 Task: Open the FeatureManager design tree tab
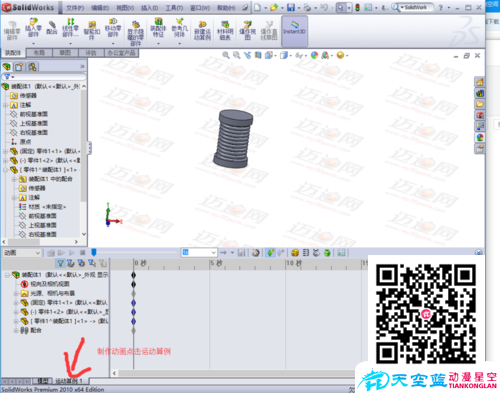[x=7, y=67]
